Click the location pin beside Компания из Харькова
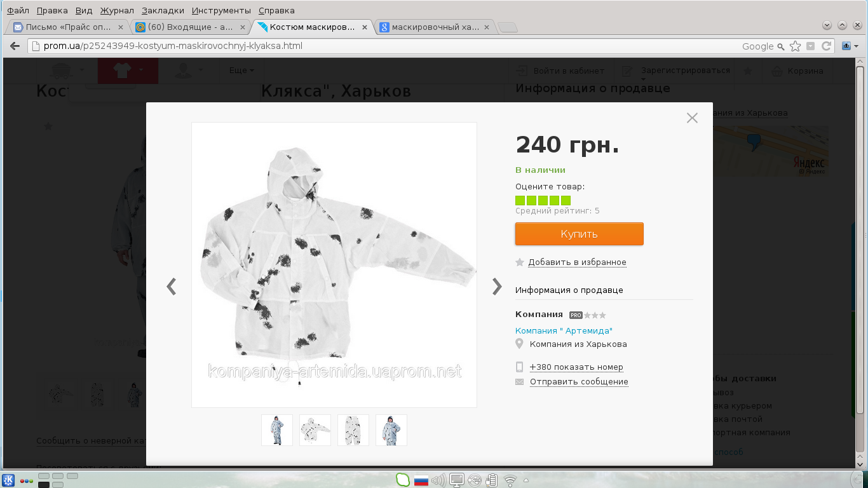The width and height of the screenshot is (868, 488). (519, 344)
